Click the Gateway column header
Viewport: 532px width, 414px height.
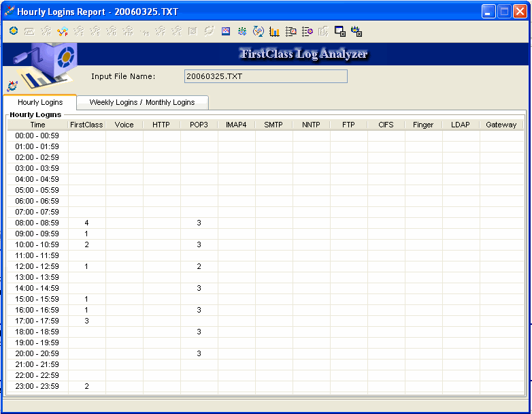pos(501,125)
